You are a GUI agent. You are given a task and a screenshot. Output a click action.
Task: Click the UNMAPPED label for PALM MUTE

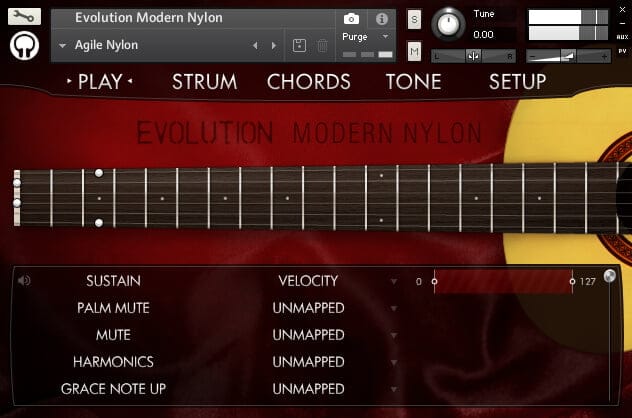pos(308,308)
